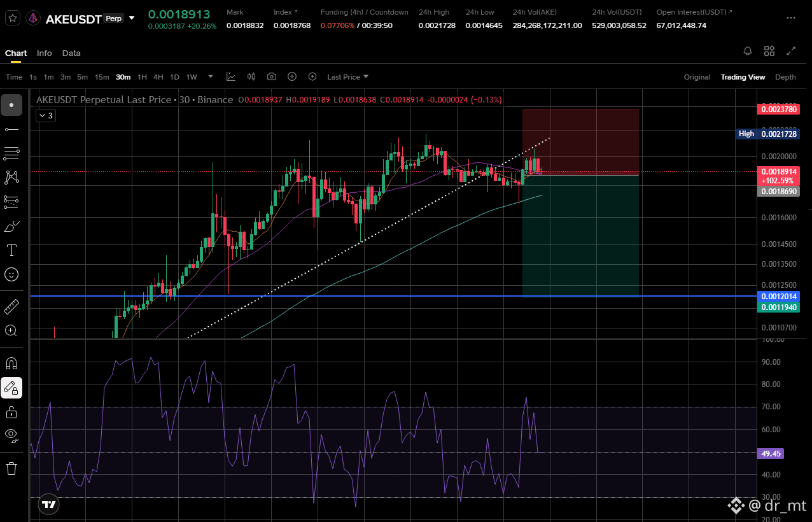
Task: Switch to the Info tab
Action: pyautogui.click(x=45, y=53)
